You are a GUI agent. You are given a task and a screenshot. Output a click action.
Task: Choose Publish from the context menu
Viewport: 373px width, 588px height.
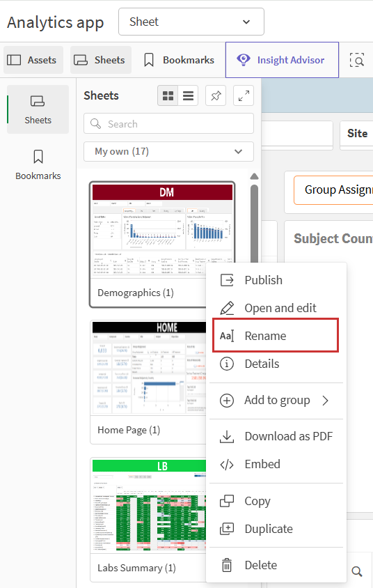[x=276, y=280]
